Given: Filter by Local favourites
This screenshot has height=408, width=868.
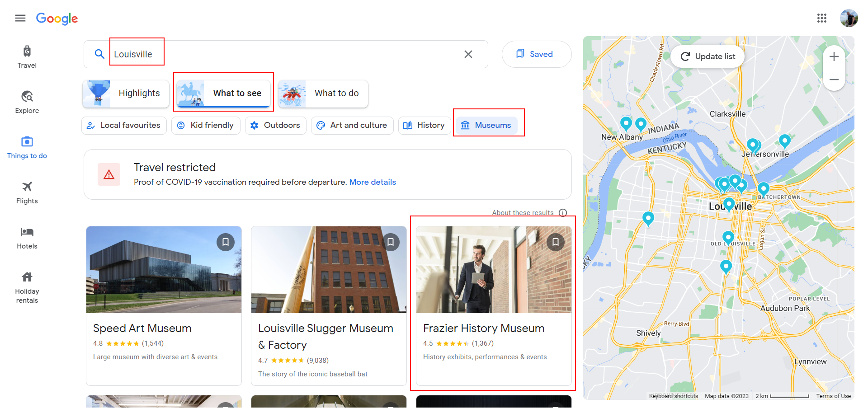Looking at the screenshot, I should pos(124,125).
